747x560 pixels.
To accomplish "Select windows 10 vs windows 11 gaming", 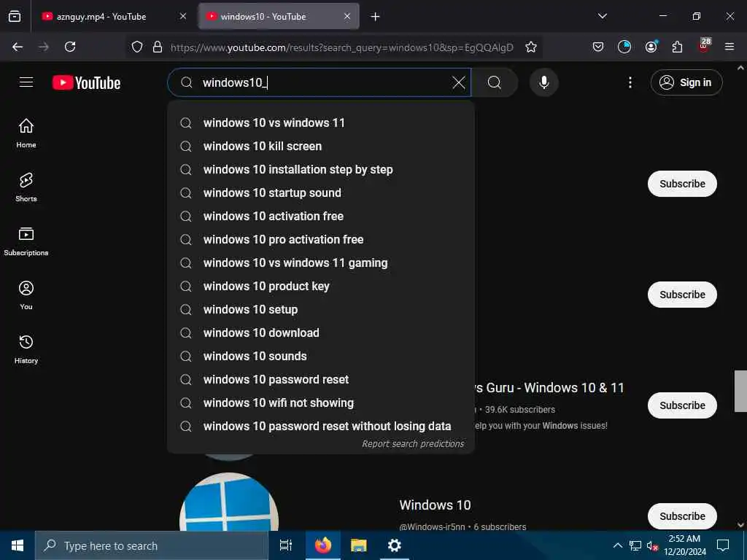I will [321, 262].
